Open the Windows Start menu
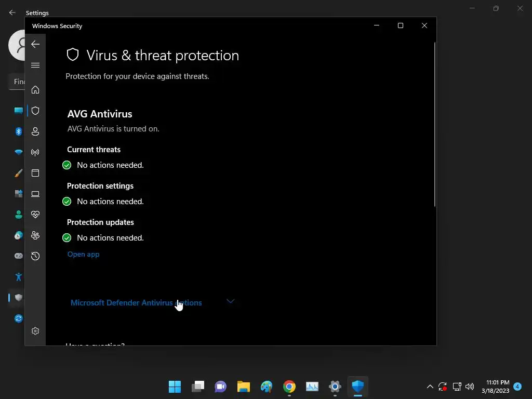This screenshot has height=399, width=532. (x=175, y=387)
